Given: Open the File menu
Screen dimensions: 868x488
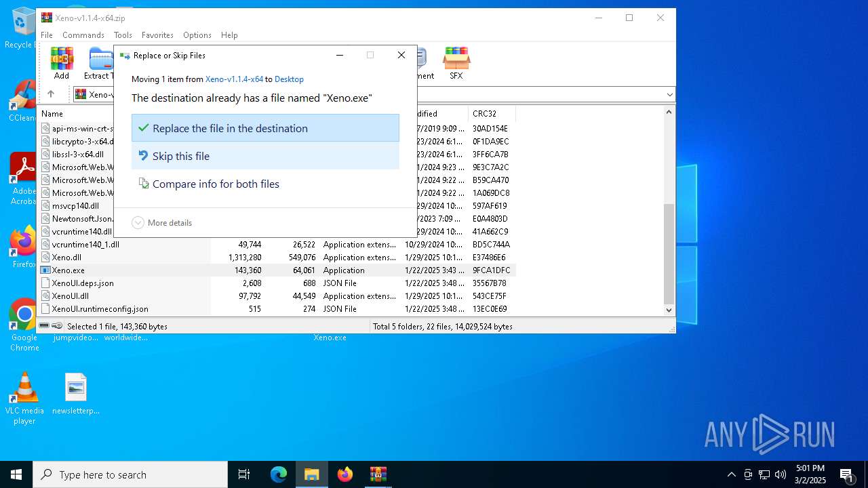Looking at the screenshot, I should tap(47, 35).
